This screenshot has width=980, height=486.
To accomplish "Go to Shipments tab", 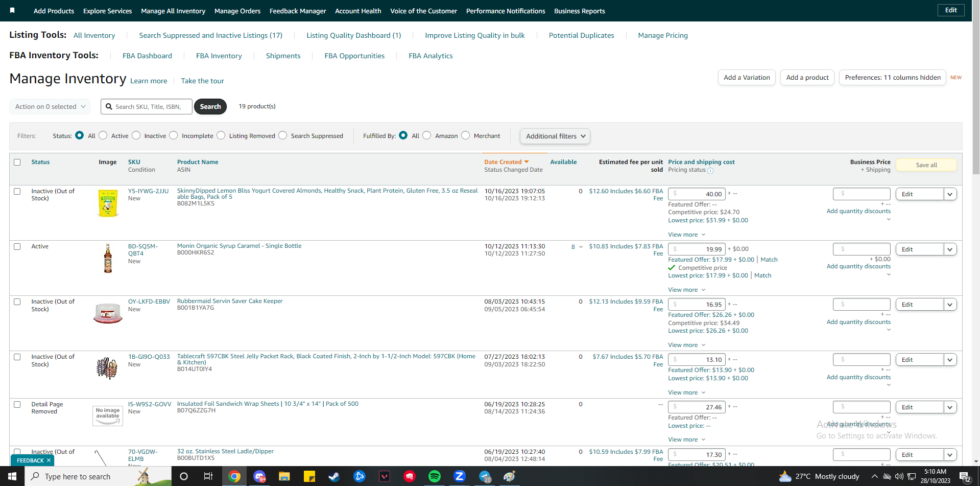I will pos(283,56).
